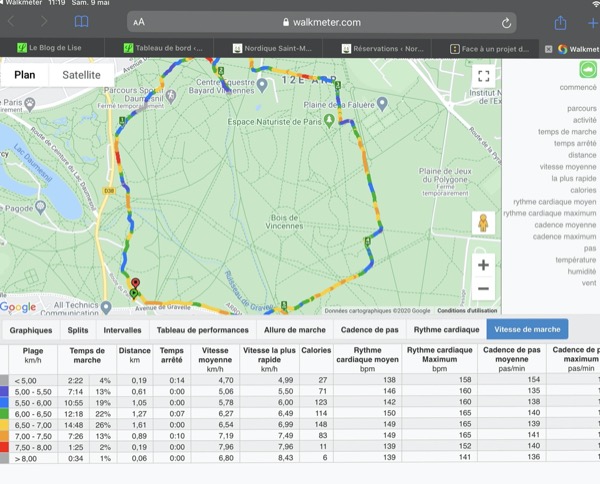Screen dimensions: 600x484
Task: Zoom out on the map
Action: [x=483, y=289]
